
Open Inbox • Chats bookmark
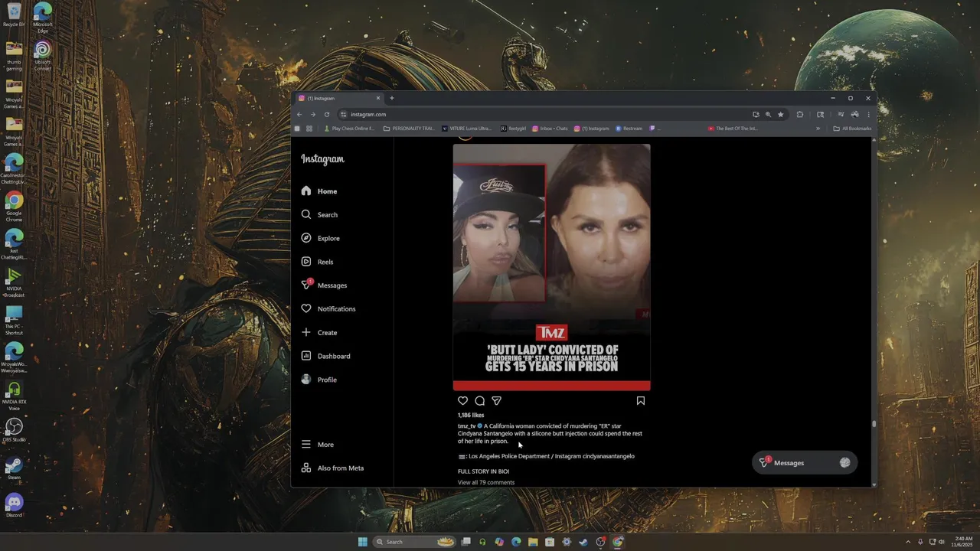[550, 129]
